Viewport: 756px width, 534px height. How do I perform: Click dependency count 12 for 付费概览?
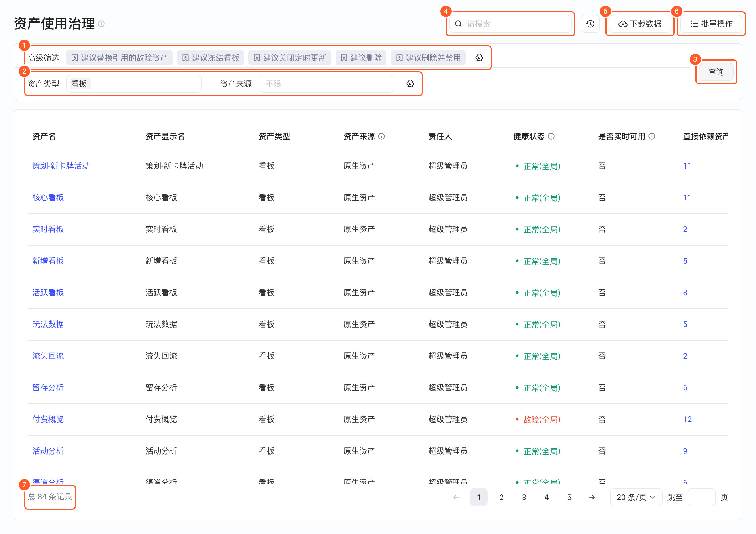[687, 419]
